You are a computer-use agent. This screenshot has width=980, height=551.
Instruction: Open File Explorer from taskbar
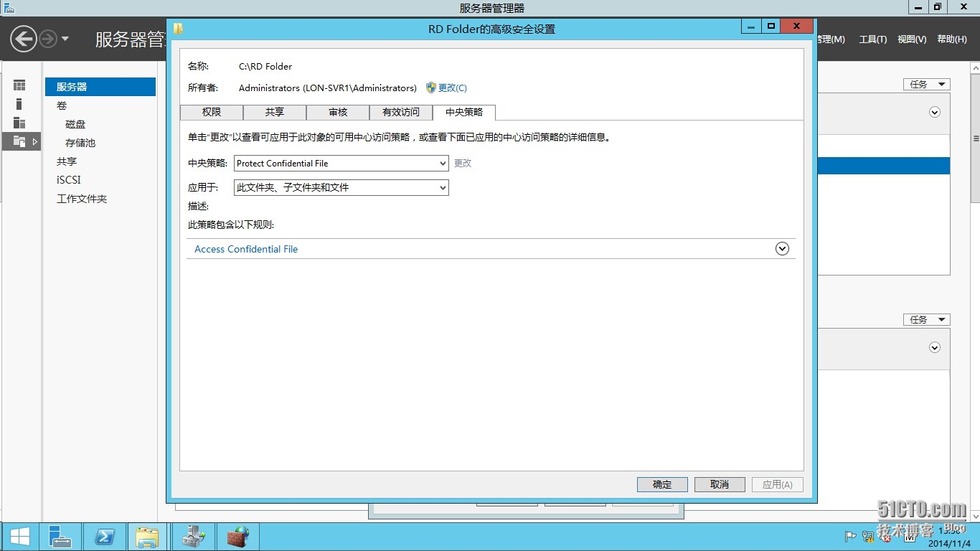coord(148,537)
